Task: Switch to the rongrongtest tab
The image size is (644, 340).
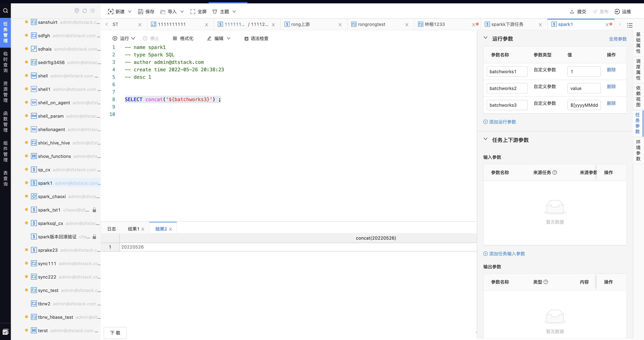Action: 371,24
